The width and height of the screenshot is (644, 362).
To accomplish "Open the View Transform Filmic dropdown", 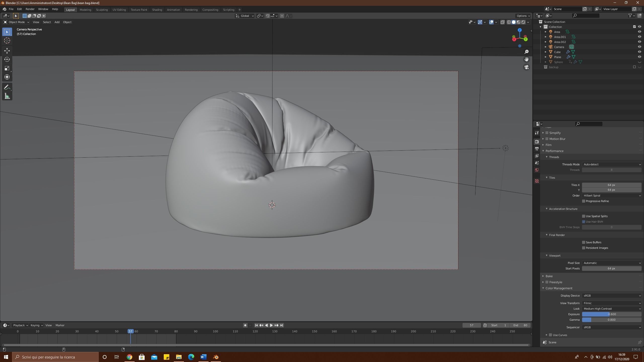I will tap(612, 303).
